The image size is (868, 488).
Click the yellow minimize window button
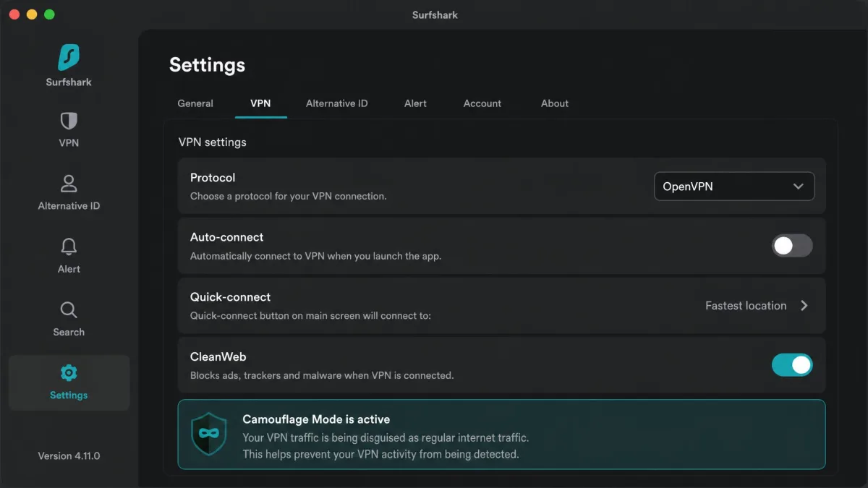pos(31,14)
